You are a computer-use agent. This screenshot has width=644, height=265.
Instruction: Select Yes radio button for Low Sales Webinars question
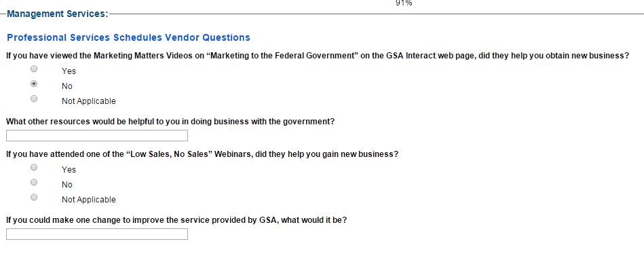(34, 167)
